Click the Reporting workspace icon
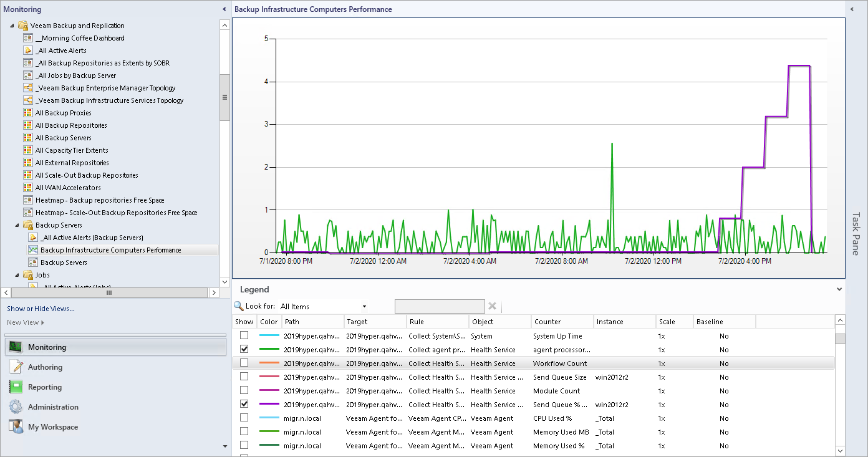The width and height of the screenshot is (868, 457). click(16, 387)
